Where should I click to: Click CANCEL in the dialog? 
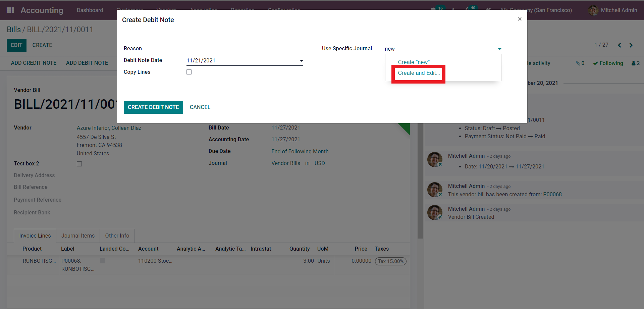coord(200,107)
